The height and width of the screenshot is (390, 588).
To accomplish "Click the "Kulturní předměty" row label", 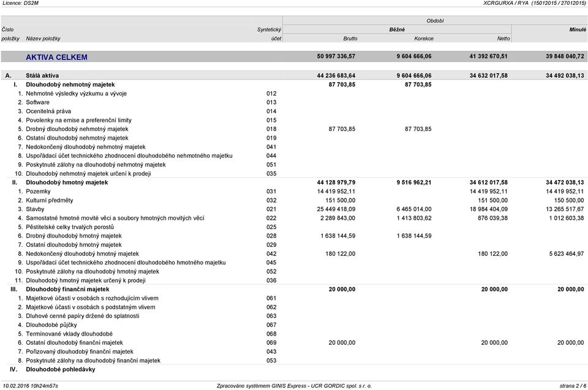I will [x=50, y=200].
